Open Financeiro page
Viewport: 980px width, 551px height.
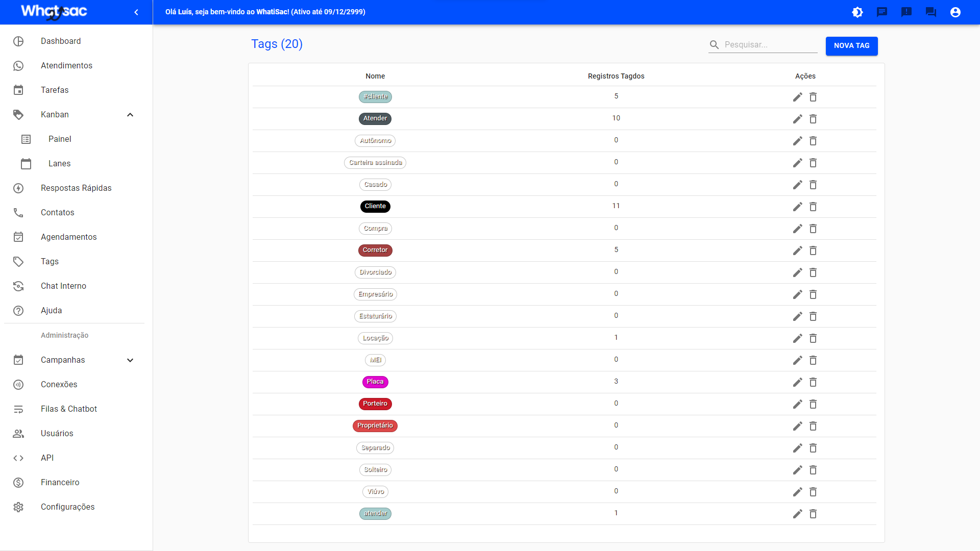click(77, 483)
